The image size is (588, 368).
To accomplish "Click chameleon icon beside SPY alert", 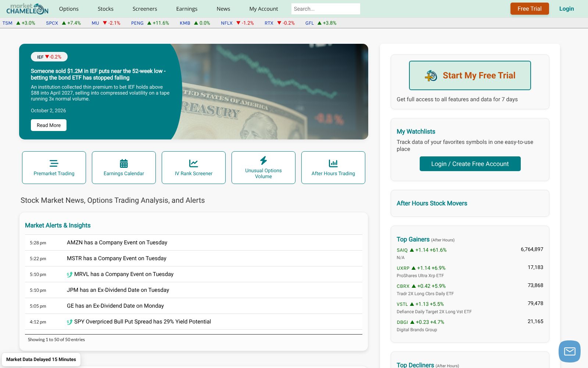I will (69, 322).
